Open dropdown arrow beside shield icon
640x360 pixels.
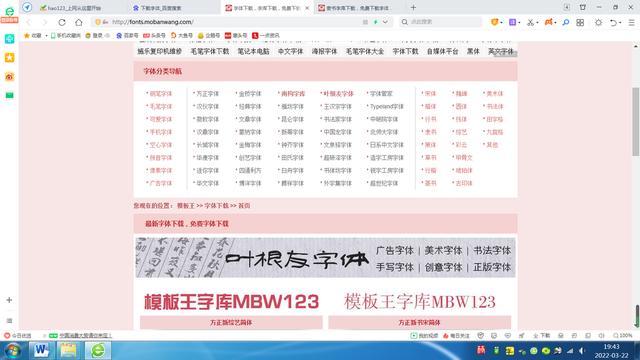tap(501, 23)
